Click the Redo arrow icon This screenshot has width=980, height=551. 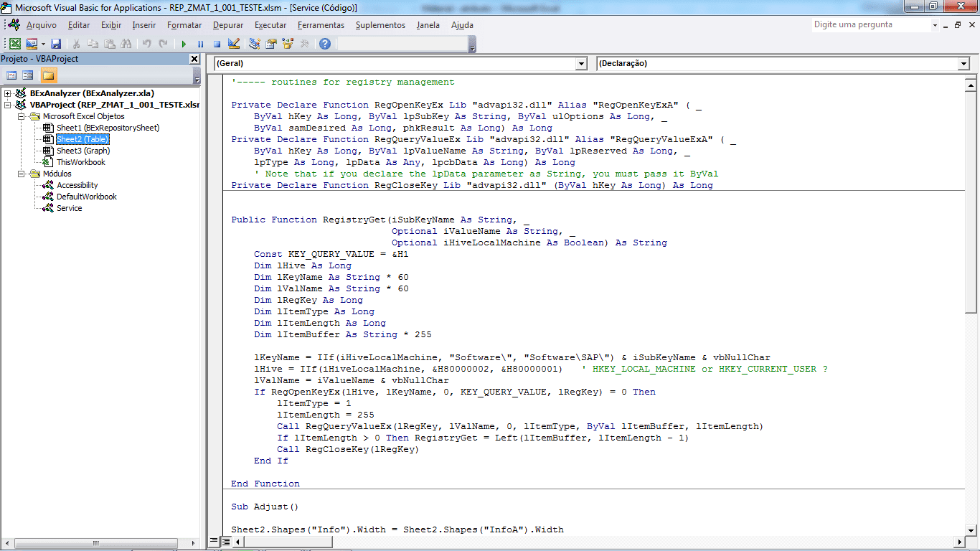tap(164, 44)
